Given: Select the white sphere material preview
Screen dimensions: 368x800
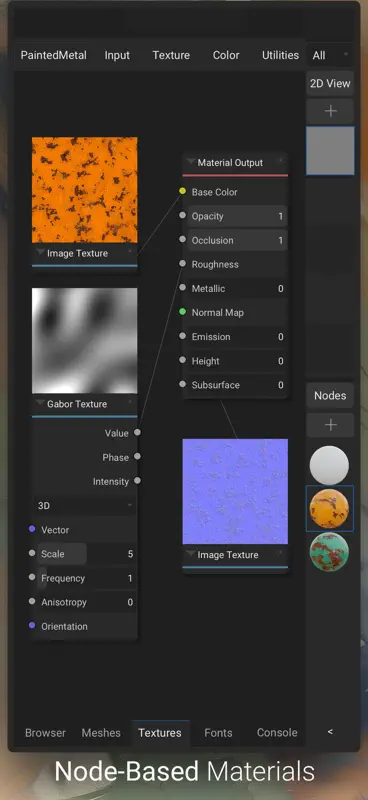Looking at the screenshot, I should 329,465.
